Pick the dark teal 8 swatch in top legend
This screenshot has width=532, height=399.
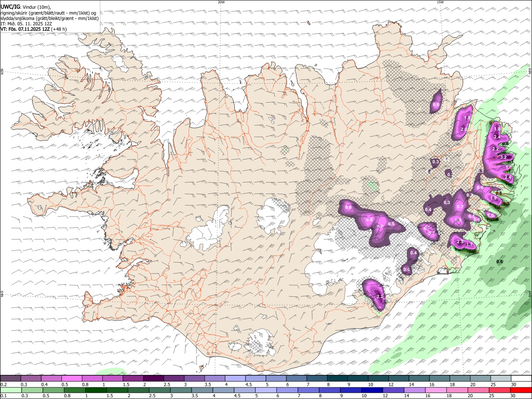tap(337, 378)
